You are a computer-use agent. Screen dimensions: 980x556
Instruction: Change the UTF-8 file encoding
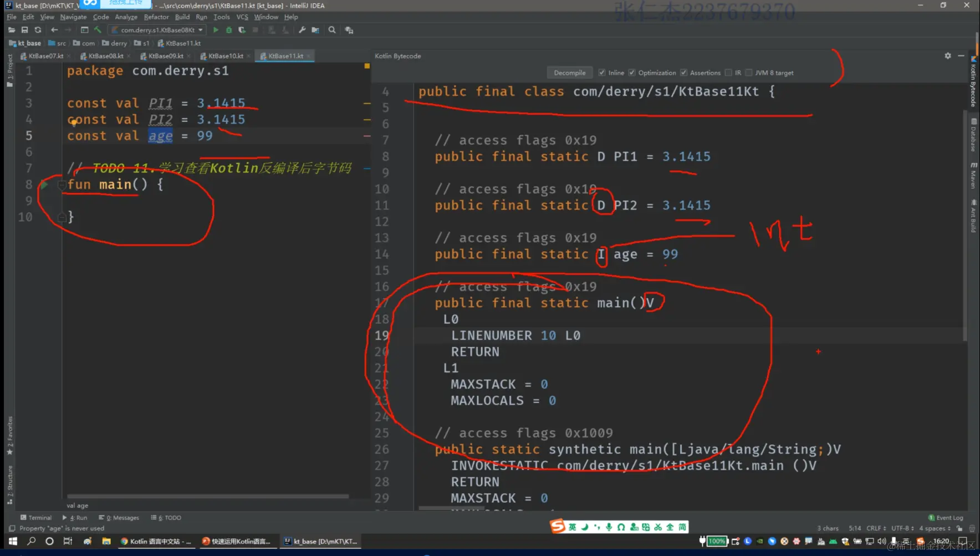902,528
